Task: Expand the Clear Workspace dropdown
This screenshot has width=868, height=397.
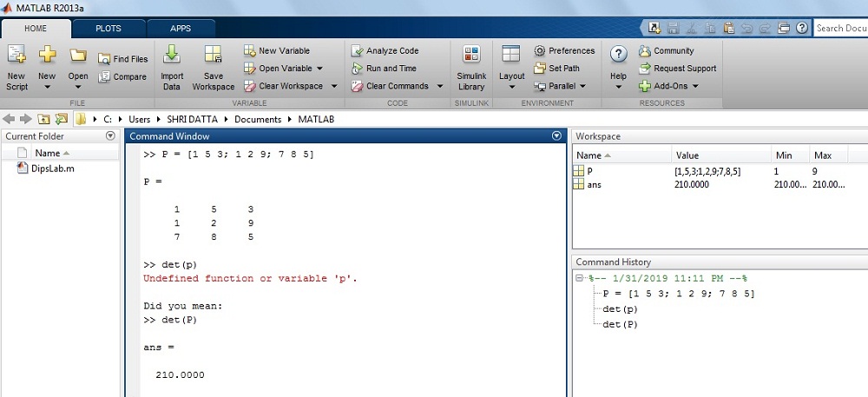Action: 319,86
